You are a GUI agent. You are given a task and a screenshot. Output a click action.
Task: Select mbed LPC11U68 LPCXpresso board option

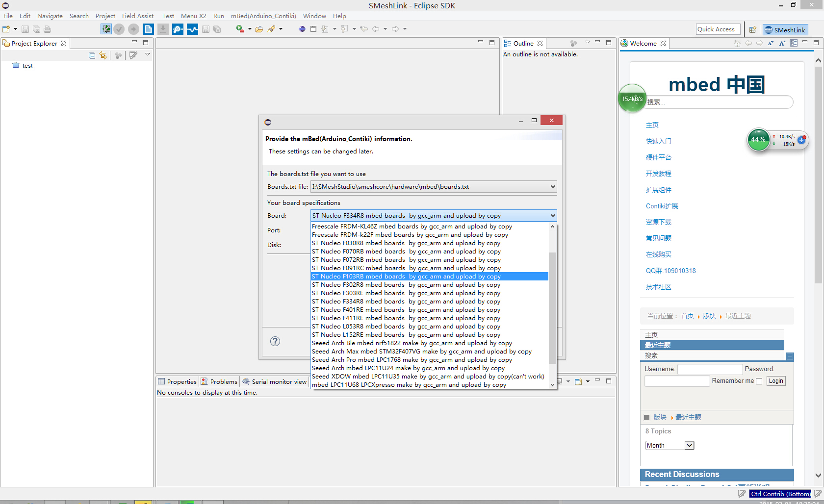tap(430, 385)
